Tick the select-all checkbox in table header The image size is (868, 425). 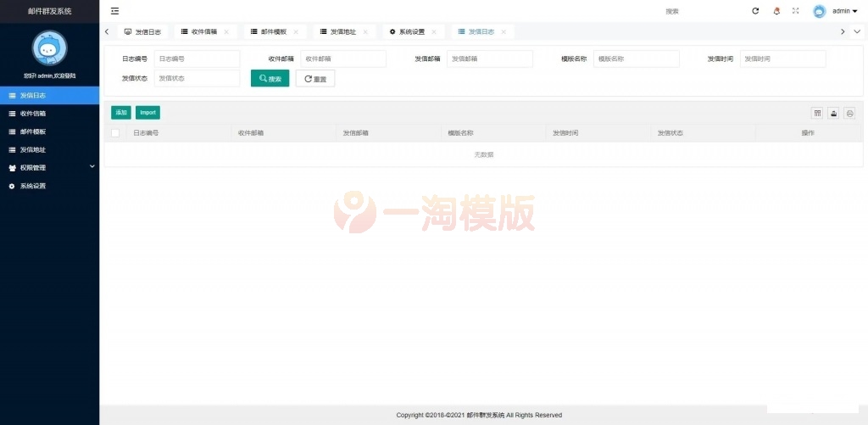click(x=115, y=133)
